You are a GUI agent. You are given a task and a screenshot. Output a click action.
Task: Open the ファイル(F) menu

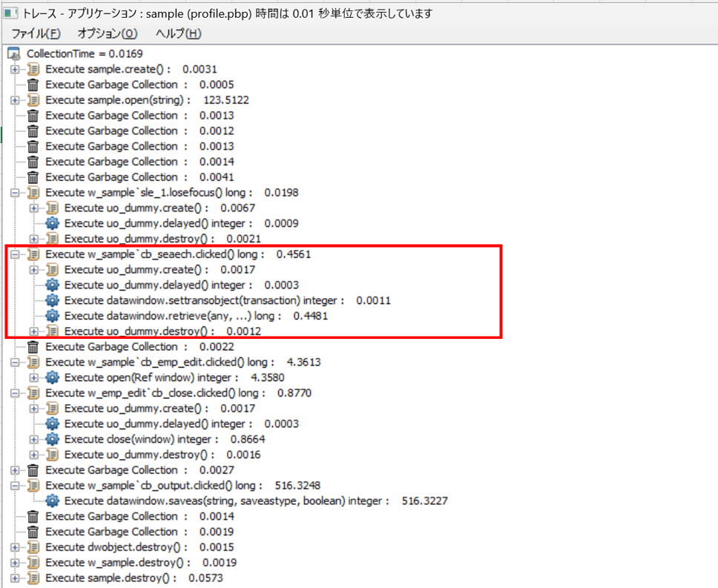(36, 33)
